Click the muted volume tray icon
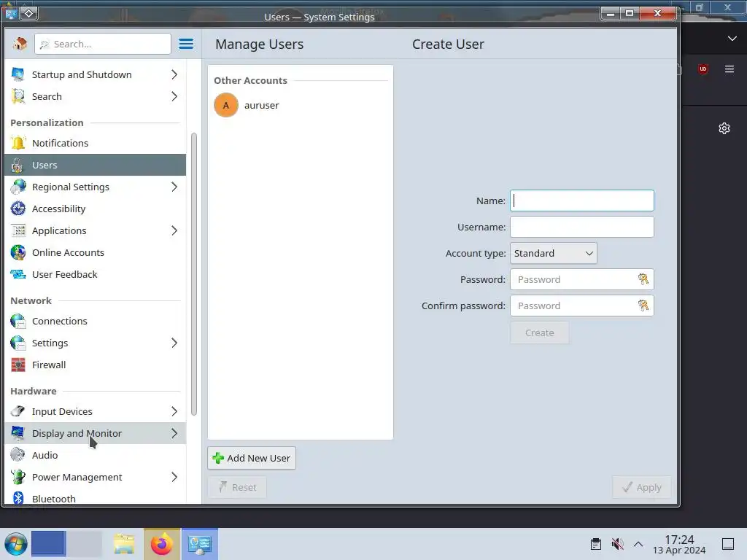The width and height of the screenshot is (747, 560). click(617, 544)
